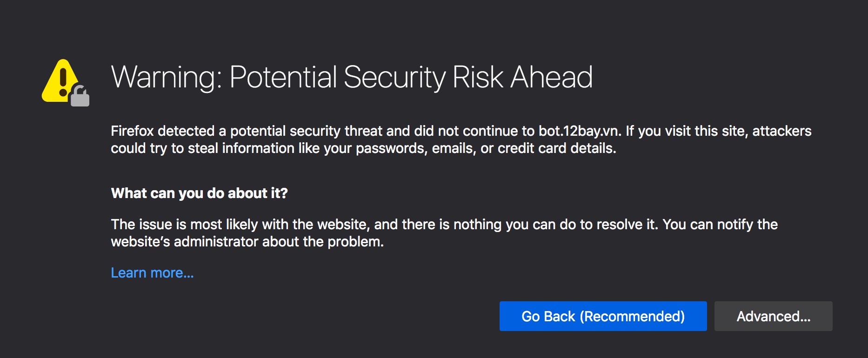
Task: Select the bot.12bay.vn domain text
Action: click(580, 131)
